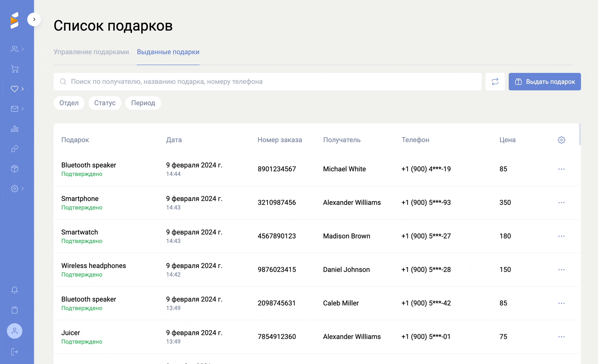Open the link chain sidebar icon
The height and width of the screenshot is (364, 598).
15,149
